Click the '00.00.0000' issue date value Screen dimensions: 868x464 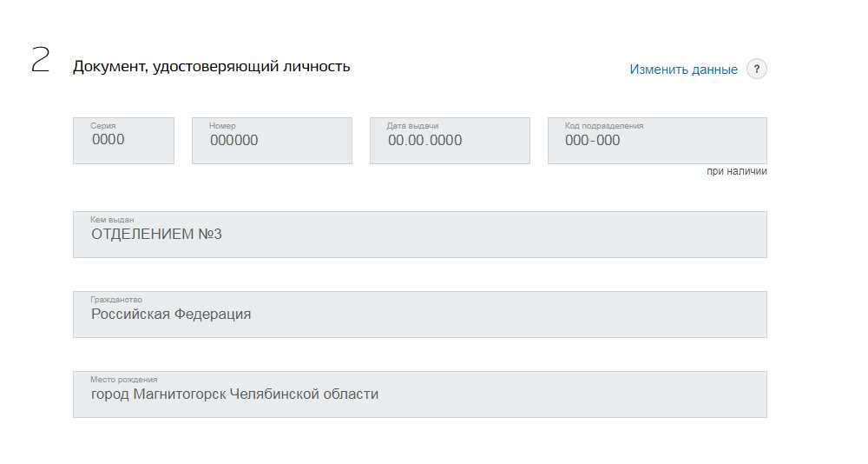click(x=424, y=141)
